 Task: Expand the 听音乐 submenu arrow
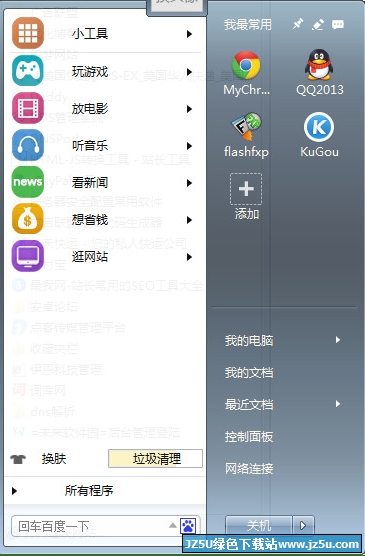[189, 146]
